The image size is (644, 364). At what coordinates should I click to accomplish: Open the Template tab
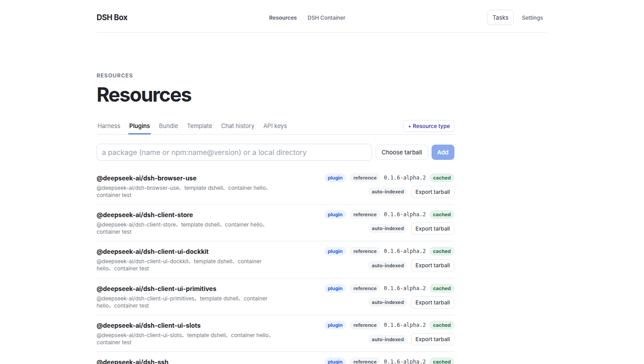[x=199, y=126]
